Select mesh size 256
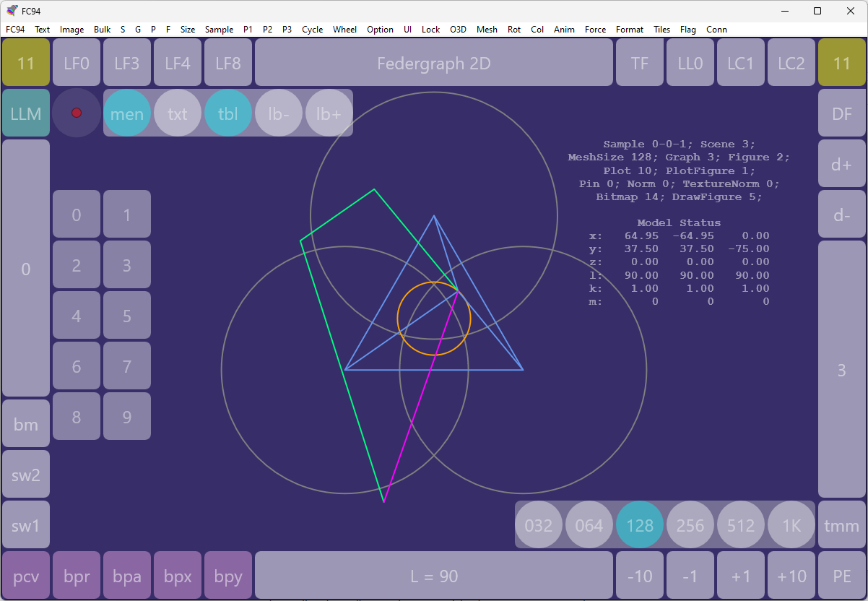 point(690,525)
